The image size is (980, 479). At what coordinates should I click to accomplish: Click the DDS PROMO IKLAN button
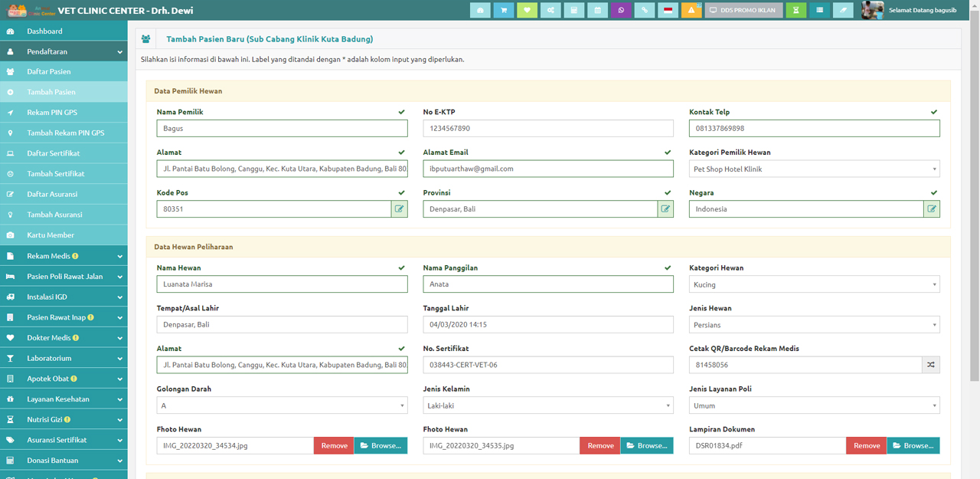click(x=743, y=10)
